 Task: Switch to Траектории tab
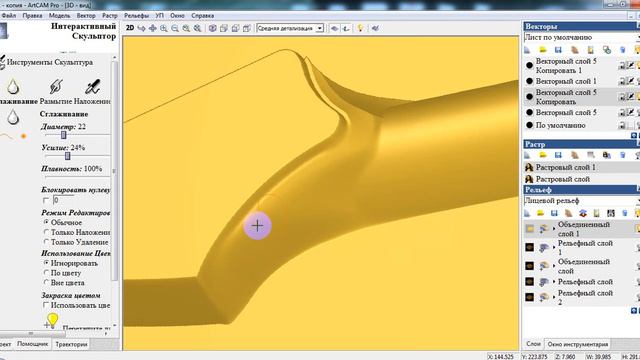[71, 344]
